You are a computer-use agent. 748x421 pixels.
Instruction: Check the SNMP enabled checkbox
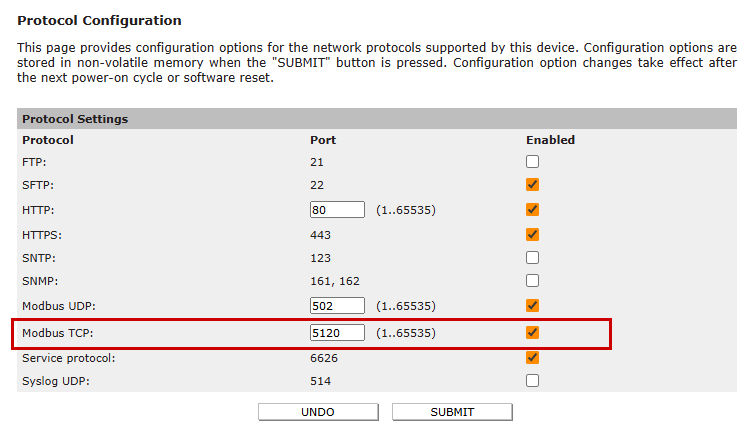pos(532,280)
